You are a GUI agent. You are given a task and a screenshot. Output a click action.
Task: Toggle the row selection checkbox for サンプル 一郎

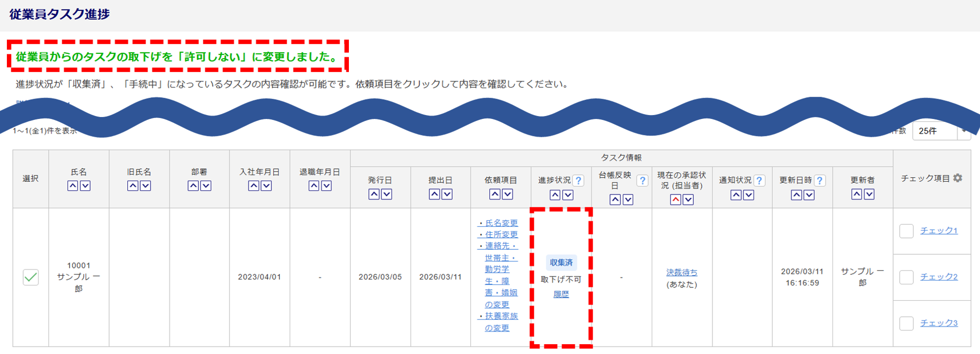coord(31,277)
